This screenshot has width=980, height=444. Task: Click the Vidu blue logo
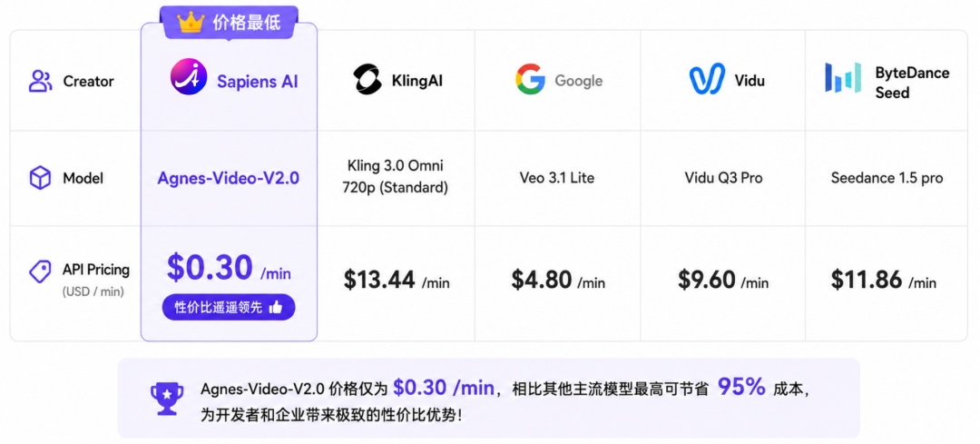707,79
